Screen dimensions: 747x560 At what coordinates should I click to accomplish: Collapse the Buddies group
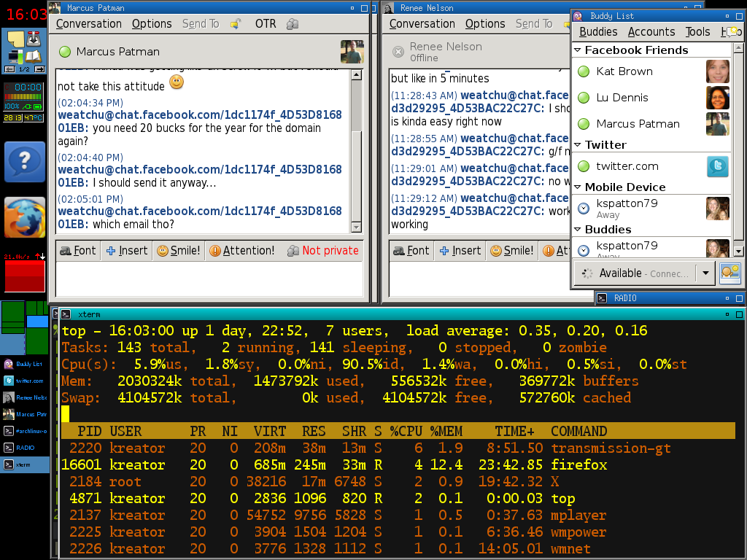578,230
